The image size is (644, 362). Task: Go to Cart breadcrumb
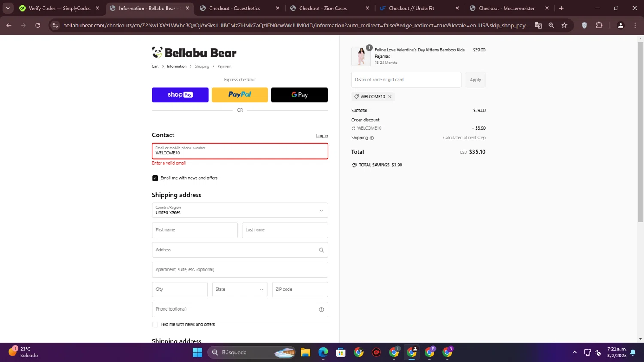pyautogui.click(x=155, y=66)
